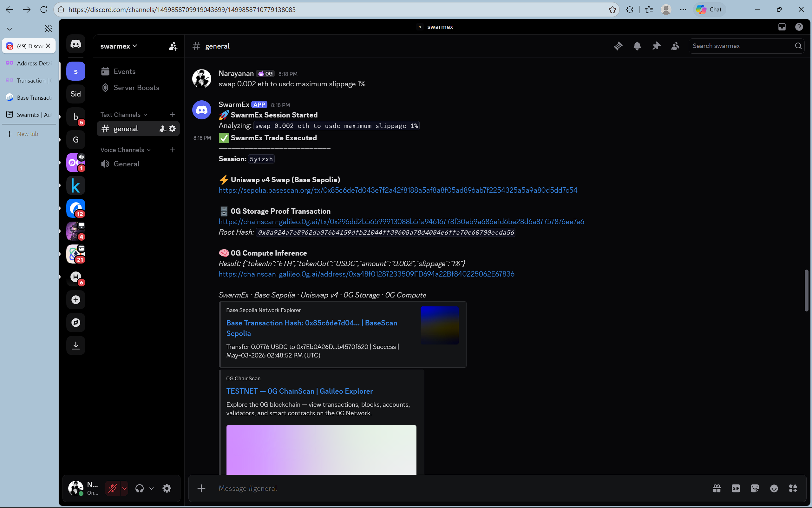Edit general channel settings gear
Image resolution: width=812 pixels, height=508 pixels.
(173, 129)
